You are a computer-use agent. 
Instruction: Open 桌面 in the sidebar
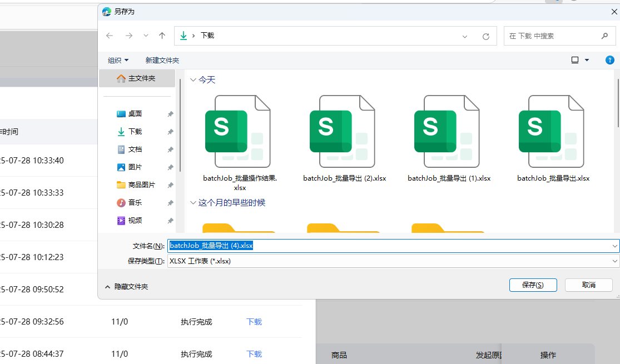[135, 114]
